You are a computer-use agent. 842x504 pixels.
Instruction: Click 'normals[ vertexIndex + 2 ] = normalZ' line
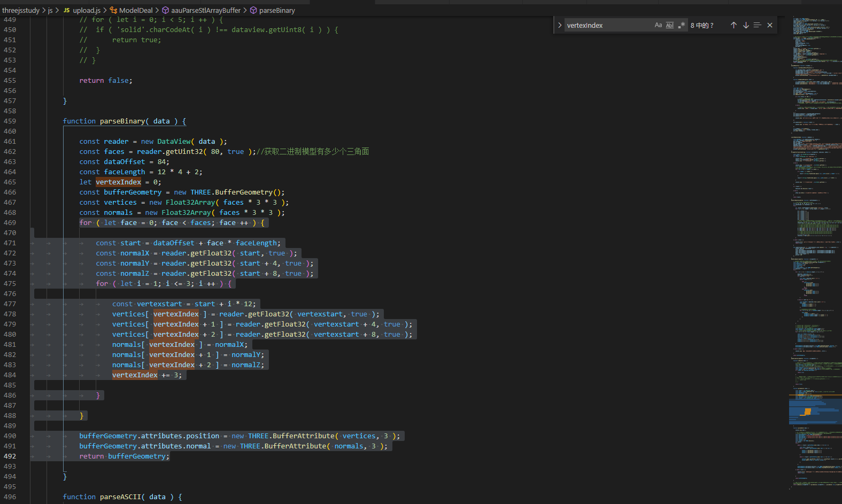pyautogui.click(x=188, y=365)
